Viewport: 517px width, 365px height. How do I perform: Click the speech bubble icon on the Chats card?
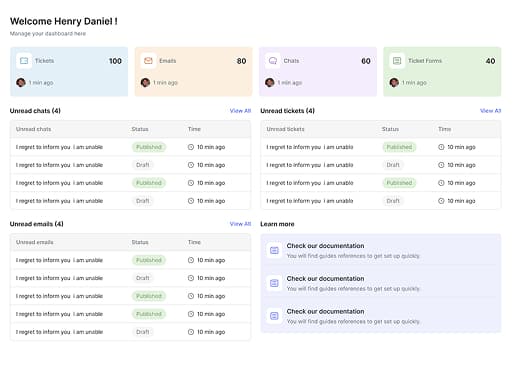pyautogui.click(x=273, y=61)
